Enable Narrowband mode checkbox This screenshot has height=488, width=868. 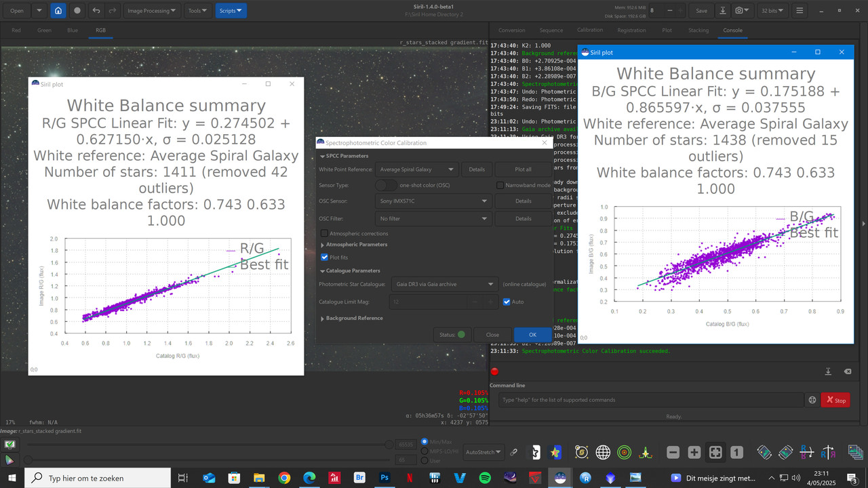tap(500, 185)
